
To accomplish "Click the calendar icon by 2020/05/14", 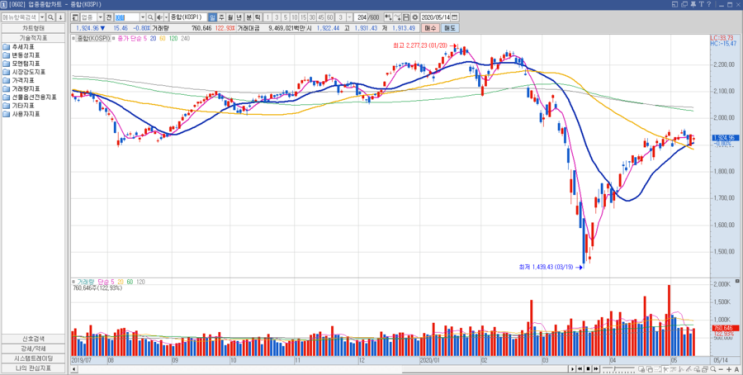I will [x=454, y=17].
